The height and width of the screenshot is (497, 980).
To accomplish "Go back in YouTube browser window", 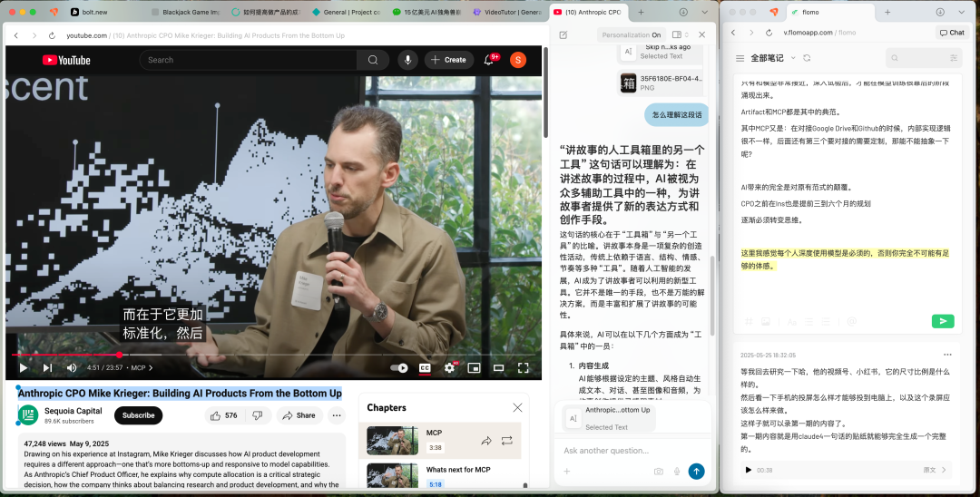I will click(x=16, y=35).
